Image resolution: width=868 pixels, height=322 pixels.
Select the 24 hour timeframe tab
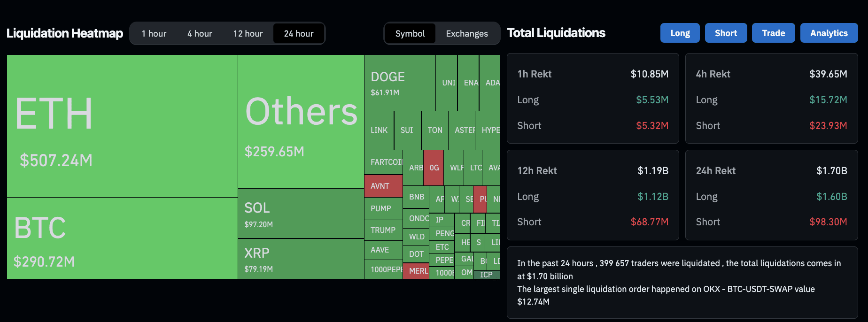point(299,33)
